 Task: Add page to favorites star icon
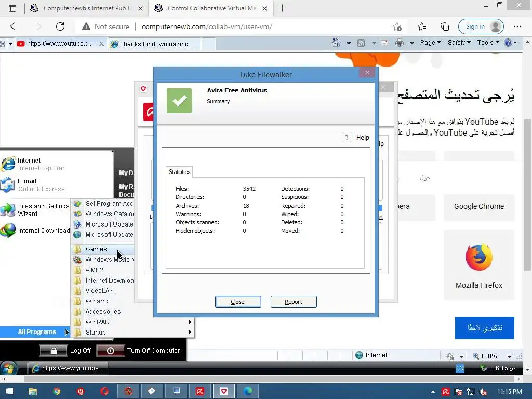(x=397, y=26)
